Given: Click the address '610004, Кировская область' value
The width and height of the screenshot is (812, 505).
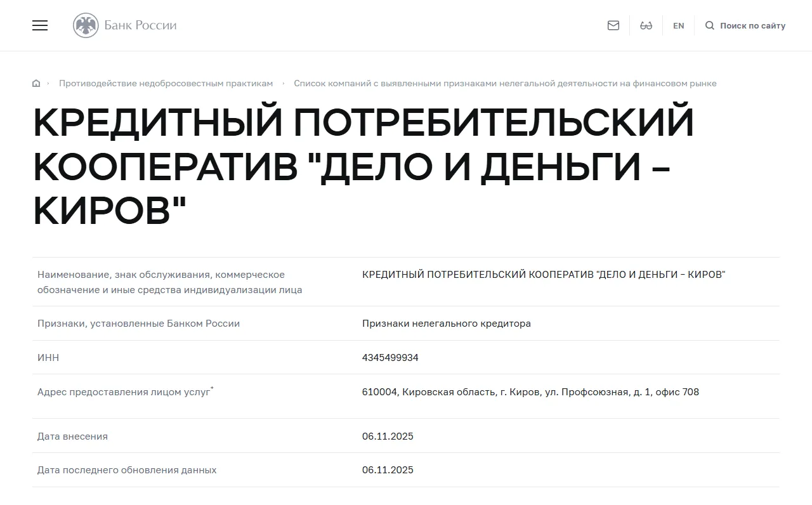Looking at the screenshot, I should pyautogui.click(x=530, y=392).
